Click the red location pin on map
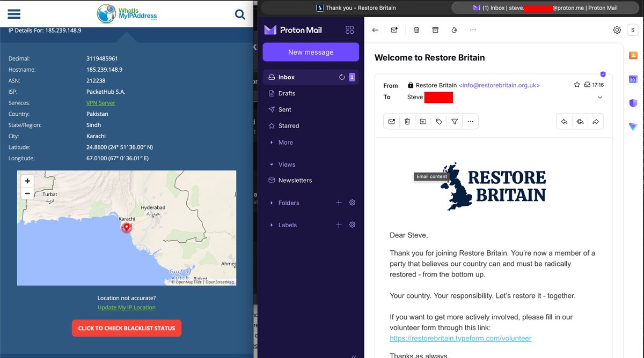Image resolution: width=644 pixels, height=358 pixels. coord(127,227)
